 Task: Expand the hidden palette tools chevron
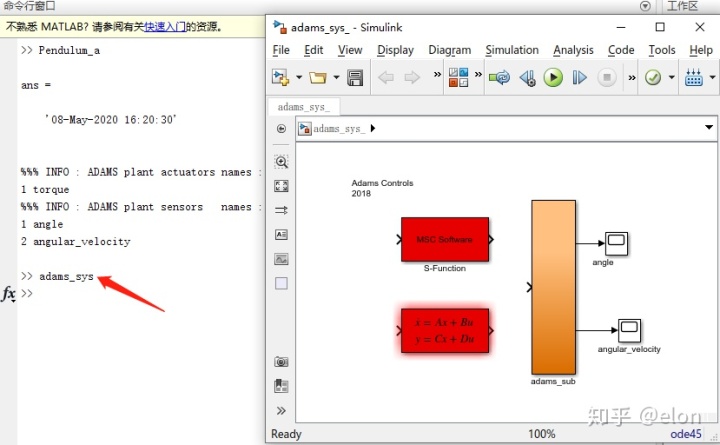tap(281, 410)
